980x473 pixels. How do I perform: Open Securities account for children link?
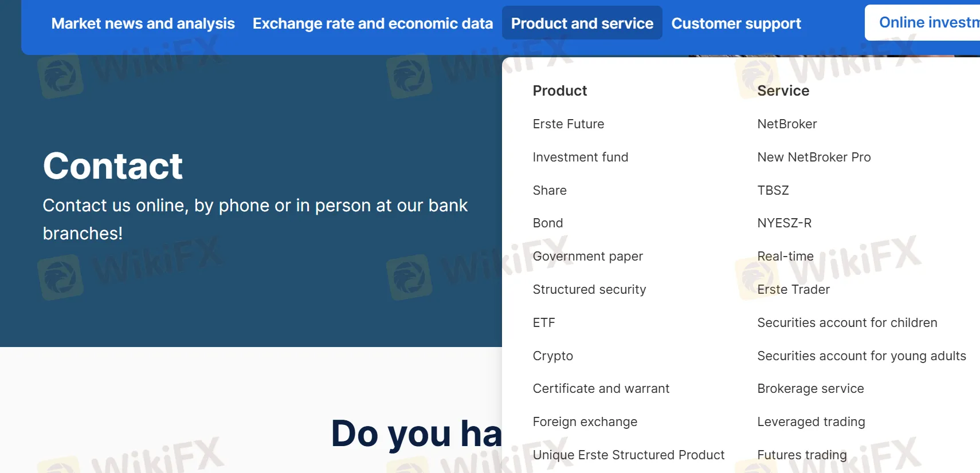click(847, 322)
